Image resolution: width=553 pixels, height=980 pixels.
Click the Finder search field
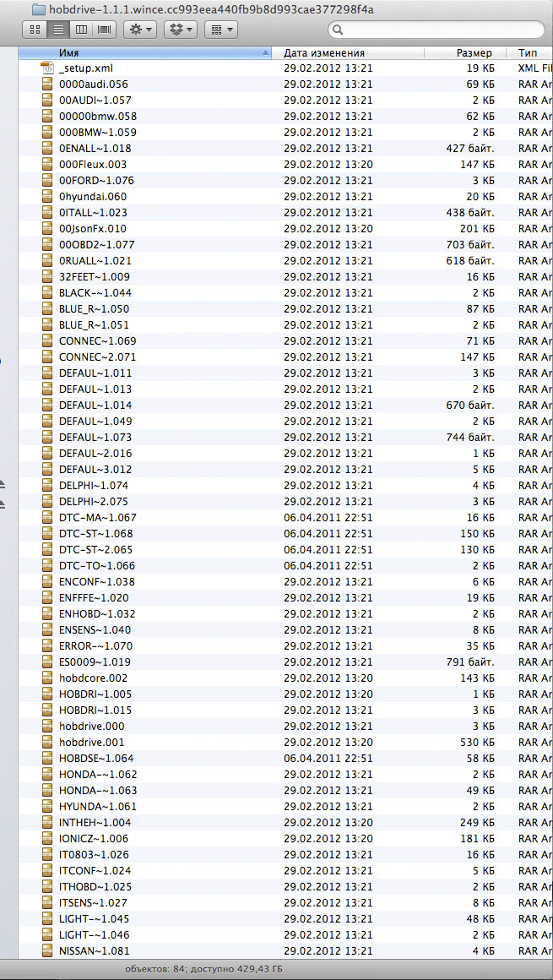[x=436, y=30]
